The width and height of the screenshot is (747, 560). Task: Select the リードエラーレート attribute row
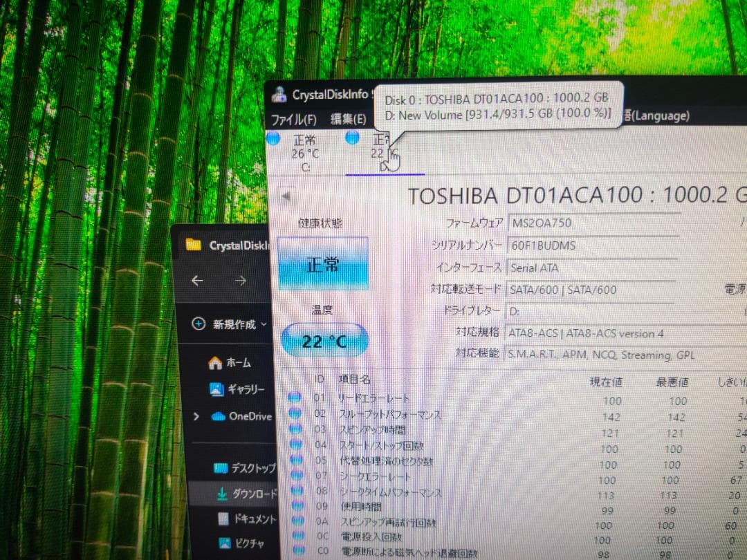pyautogui.click(x=517, y=399)
